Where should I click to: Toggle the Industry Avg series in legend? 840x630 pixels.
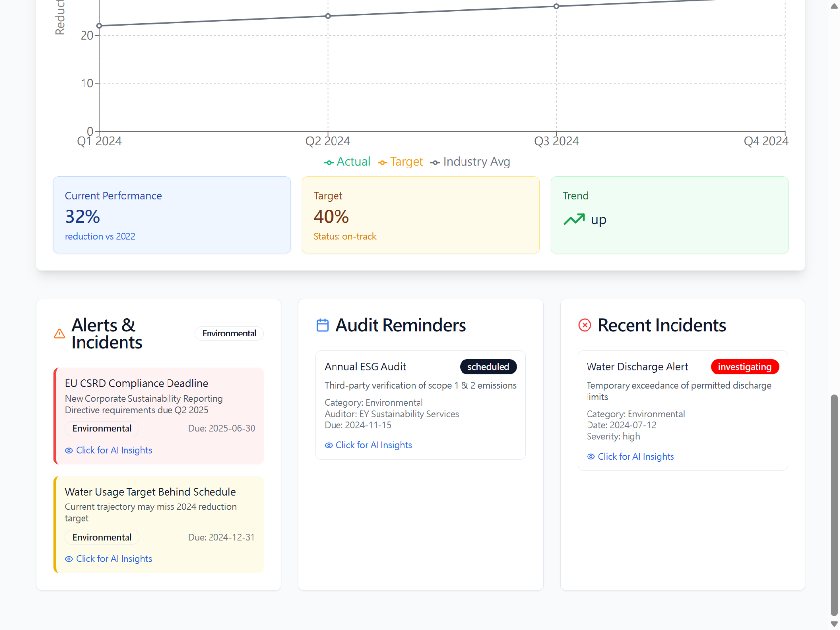[470, 162]
